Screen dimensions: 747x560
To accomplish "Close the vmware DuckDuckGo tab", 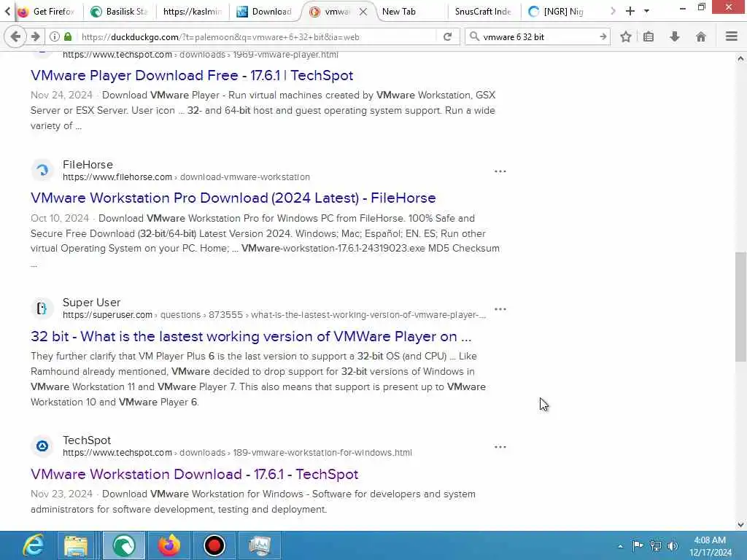I will tap(363, 12).
